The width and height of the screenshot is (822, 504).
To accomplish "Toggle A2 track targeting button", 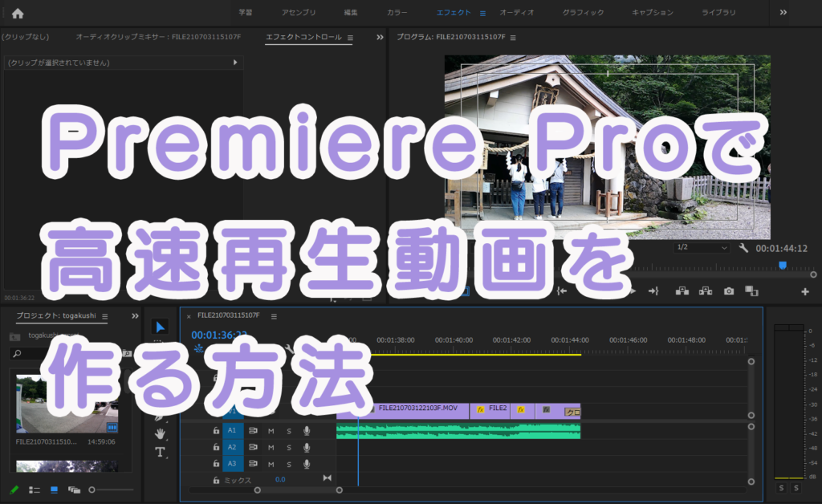I will pos(232,447).
